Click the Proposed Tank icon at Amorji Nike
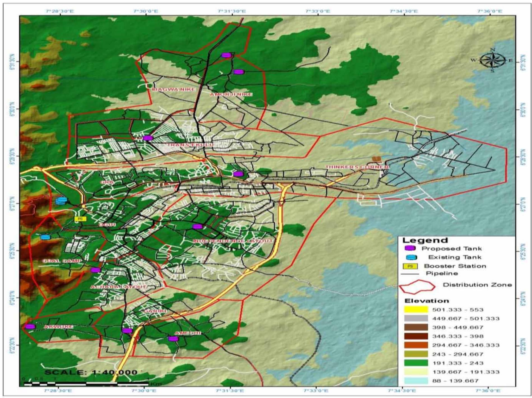The width and height of the screenshot is (532, 398). [239, 72]
